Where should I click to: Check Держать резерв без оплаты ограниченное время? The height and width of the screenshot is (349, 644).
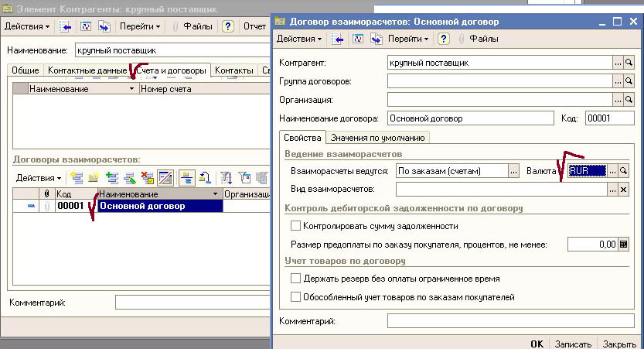pos(295,279)
